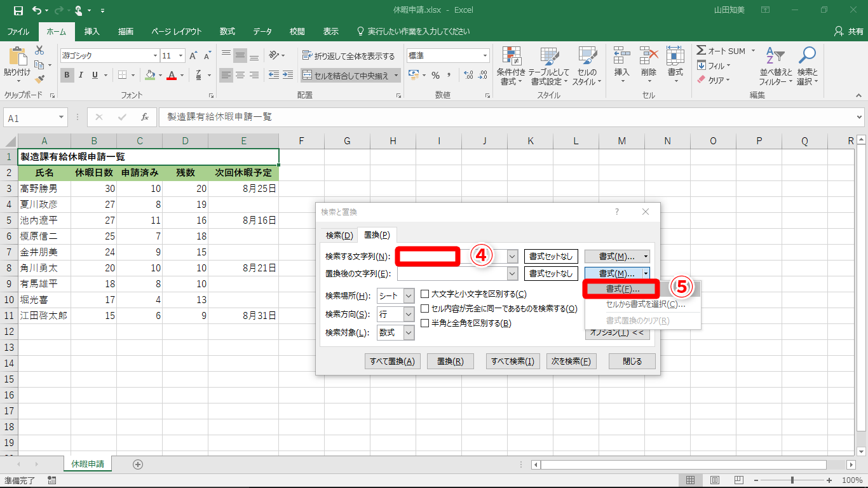Select the 休暇申請 sheet tab
This screenshot has height=488, width=868.
click(88, 464)
